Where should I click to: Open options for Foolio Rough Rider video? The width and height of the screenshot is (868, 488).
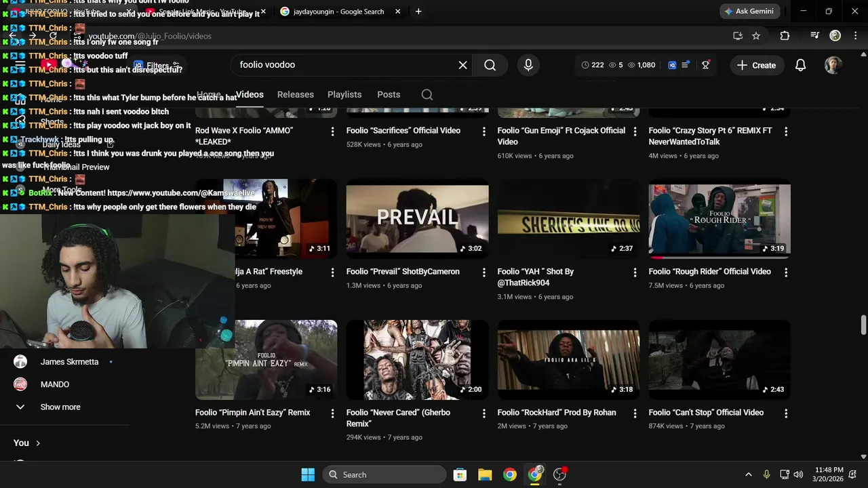click(786, 272)
